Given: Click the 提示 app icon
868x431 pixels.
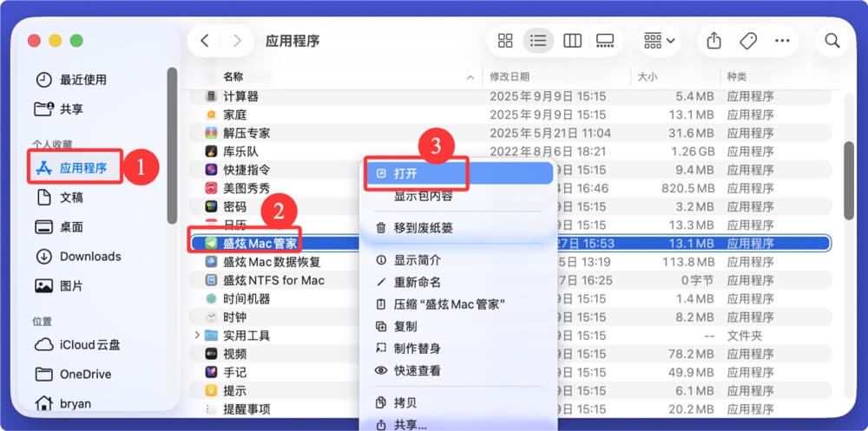Looking at the screenshot, I should [x=211, y=390].
